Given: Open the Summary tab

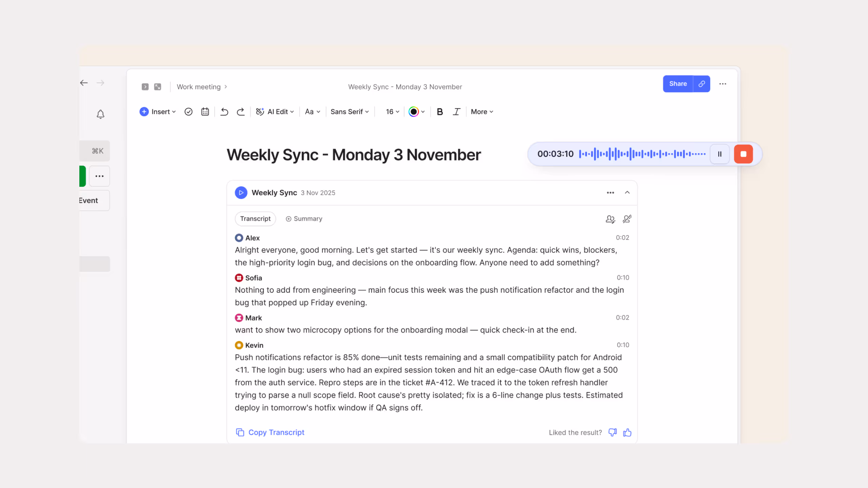Looking at the screenshot, I should click(x=303, y=219).
